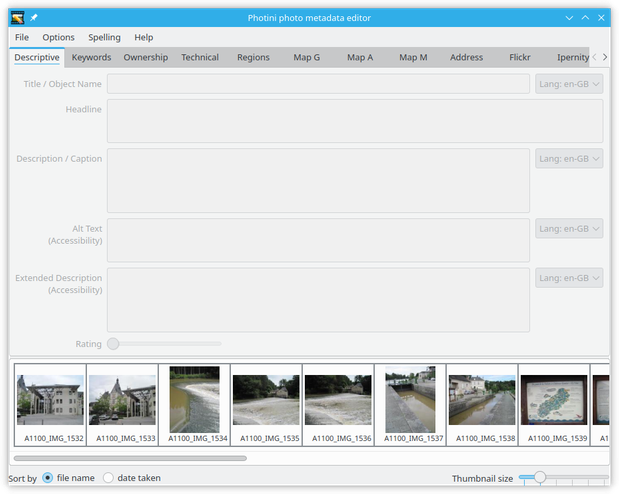Click the thumbnail strip horizontal scrollbar
619x494 pixels.
[x=130, y=458]
